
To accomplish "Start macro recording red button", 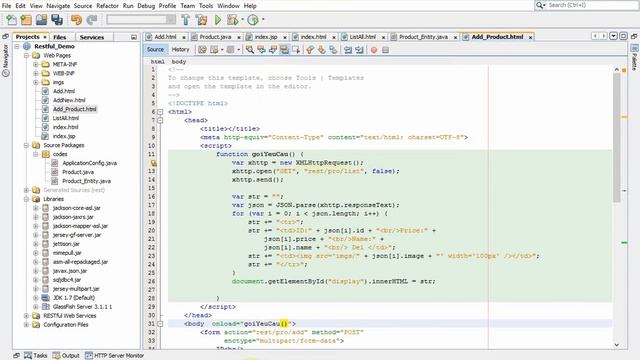I will [x=374, y=50].
